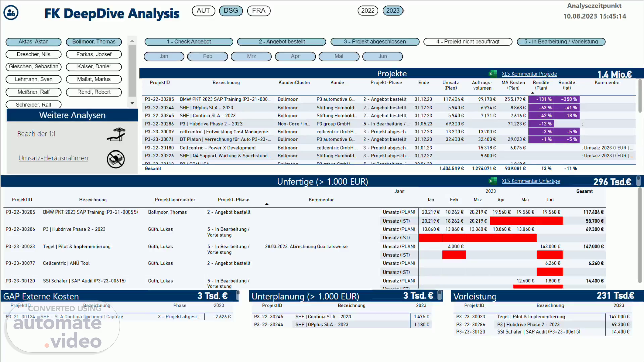Click the beach lounger icon
Image resolution: width=644 pixels, height=362 pixels.
tap(116, 134)
